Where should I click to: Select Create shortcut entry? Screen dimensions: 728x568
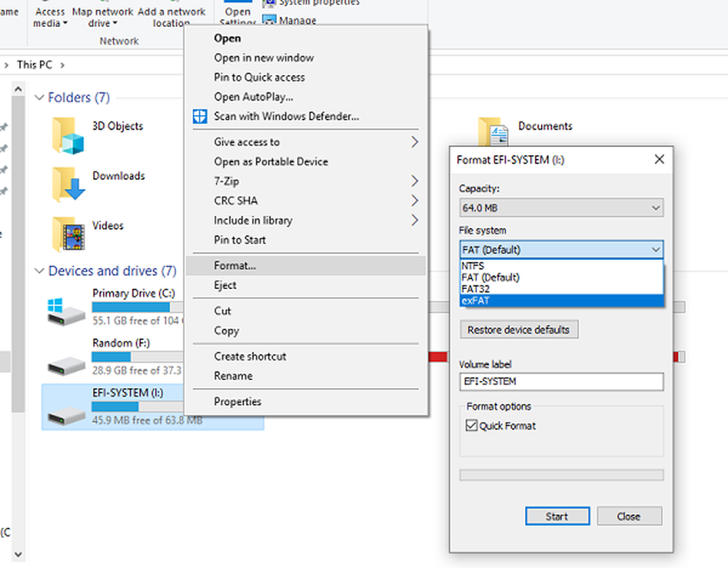(x=306, y=356)
